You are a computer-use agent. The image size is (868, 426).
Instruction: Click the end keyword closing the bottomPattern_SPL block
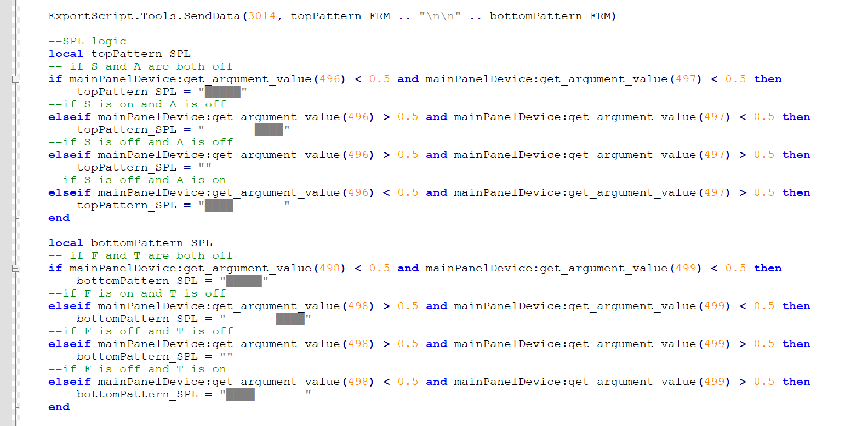[x=59, y=407]
